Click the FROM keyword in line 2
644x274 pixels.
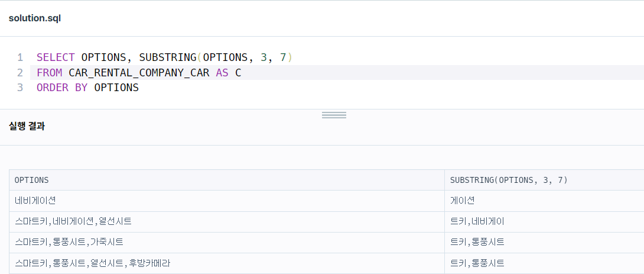[x=49, y=73]
